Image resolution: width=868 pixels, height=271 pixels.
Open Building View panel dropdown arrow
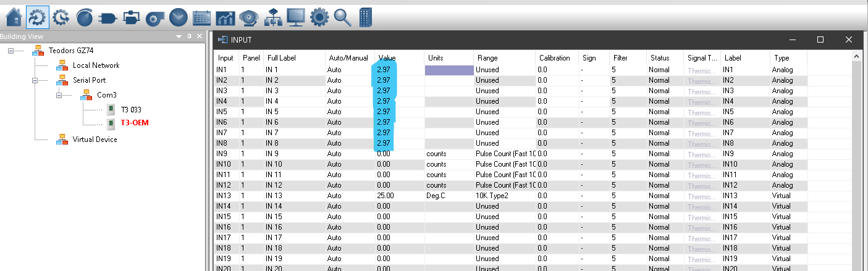tap(179, 37)
